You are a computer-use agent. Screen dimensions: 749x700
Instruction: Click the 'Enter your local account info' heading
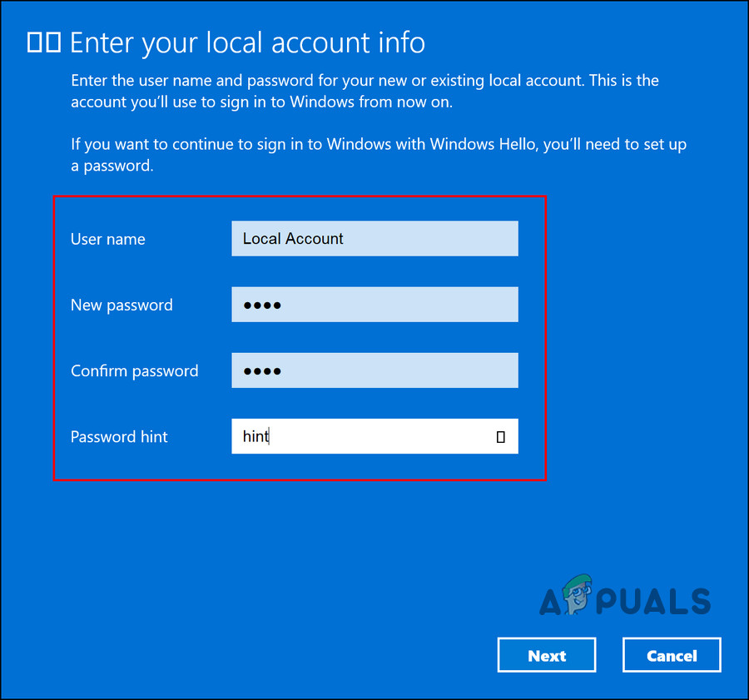[x=247, y=43]
